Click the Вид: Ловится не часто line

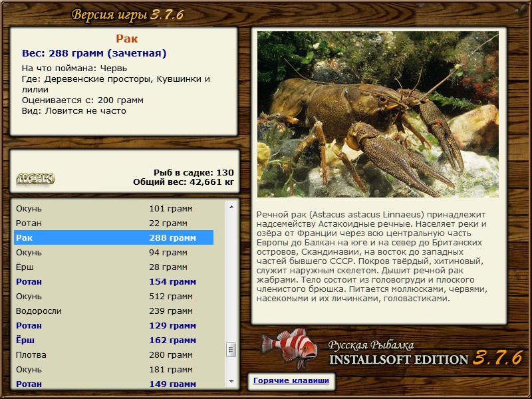[x=74, y=110]
